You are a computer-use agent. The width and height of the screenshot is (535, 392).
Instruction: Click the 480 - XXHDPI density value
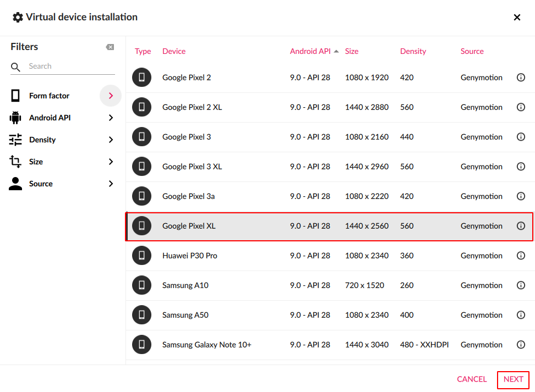click(x=424, y=345)
